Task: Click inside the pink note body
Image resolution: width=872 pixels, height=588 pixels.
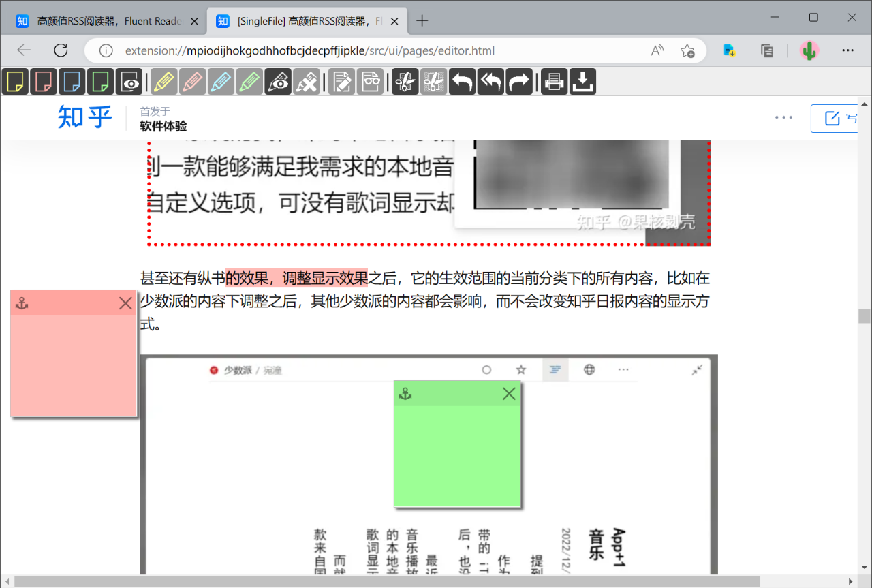Action: pyautogui.click(x=74, y=365)
